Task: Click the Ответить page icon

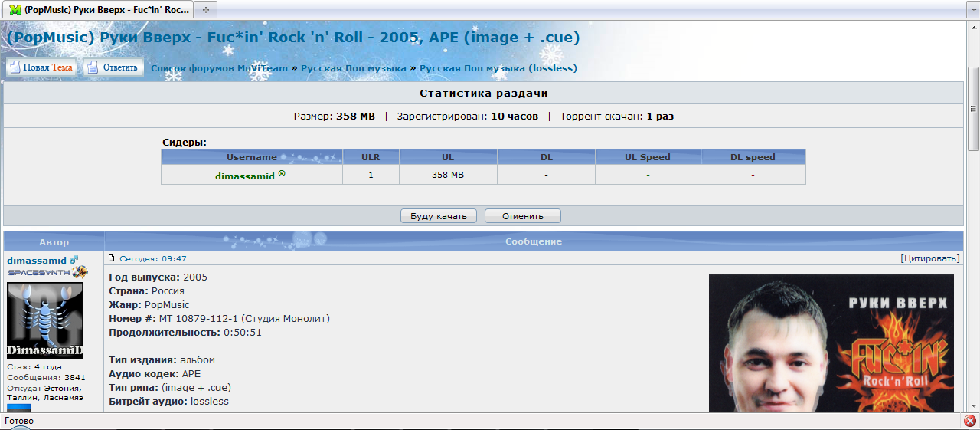Action: tap(93, 67)
